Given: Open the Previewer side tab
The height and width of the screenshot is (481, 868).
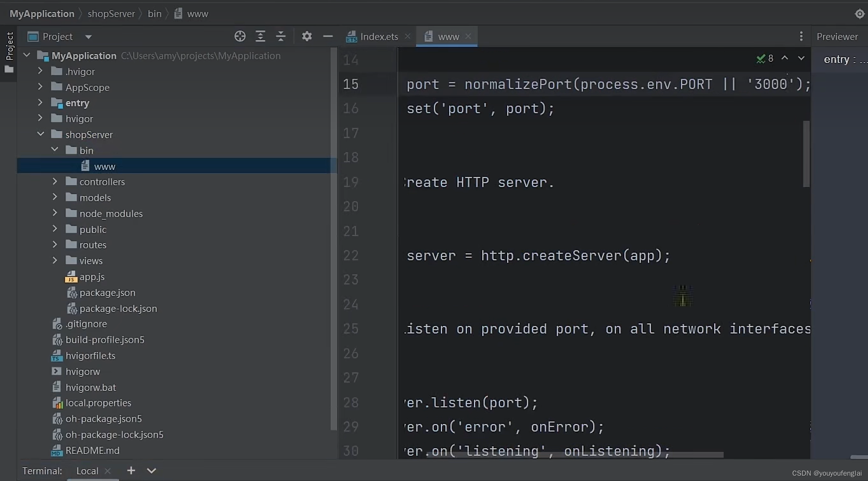Looking at the screenshot, I should pyautogui.click(x=837, y=36).
